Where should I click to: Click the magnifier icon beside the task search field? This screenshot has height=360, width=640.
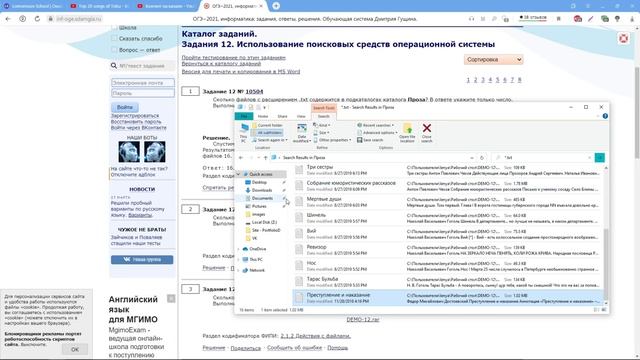click(x=114, y=66)
